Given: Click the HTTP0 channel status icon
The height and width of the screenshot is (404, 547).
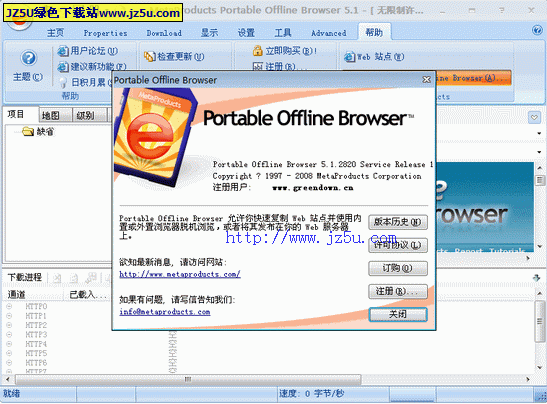Looking at the screenshot, I should [9, 306].
